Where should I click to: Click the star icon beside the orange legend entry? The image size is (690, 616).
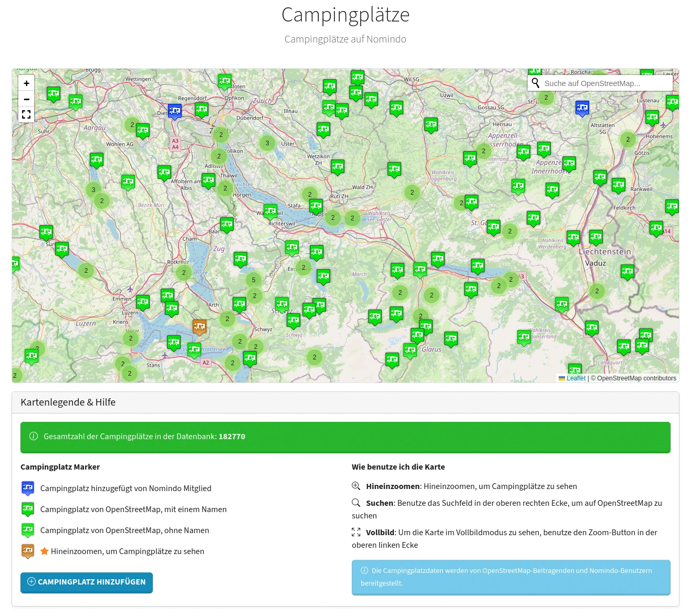click(44, 551)
